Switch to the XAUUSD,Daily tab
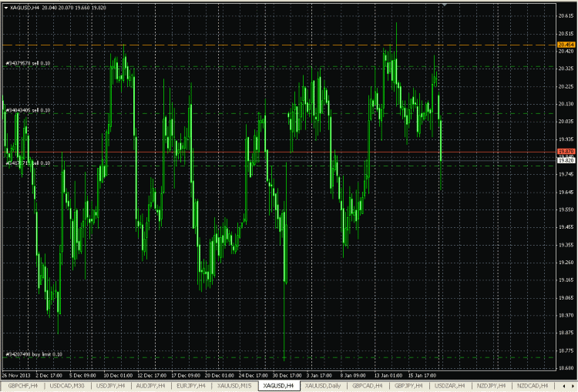 click(x=323, y=386)
